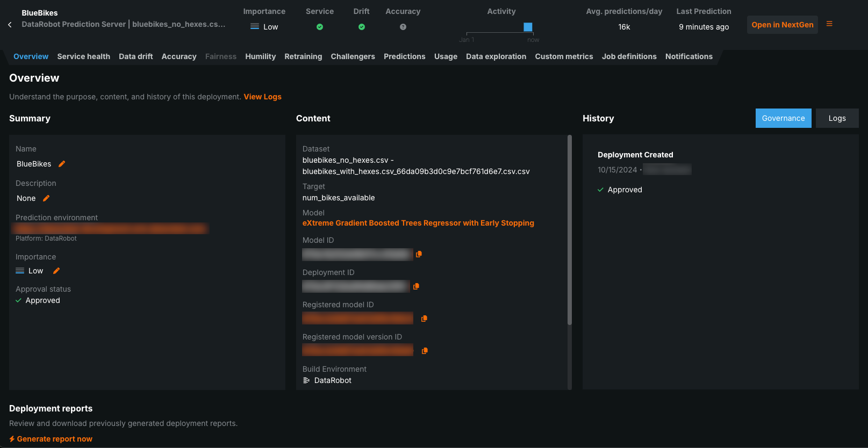The image size is (868, 448).
Task: Switch History to Governance view
Action: (x=783, y=118)
